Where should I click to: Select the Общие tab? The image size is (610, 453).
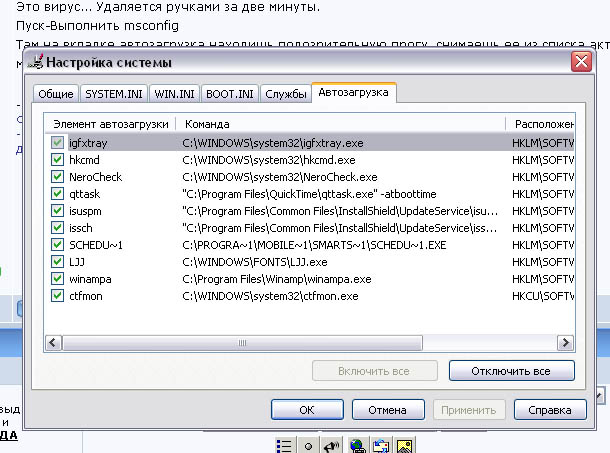pyautogui.click(x=55, y=94)
